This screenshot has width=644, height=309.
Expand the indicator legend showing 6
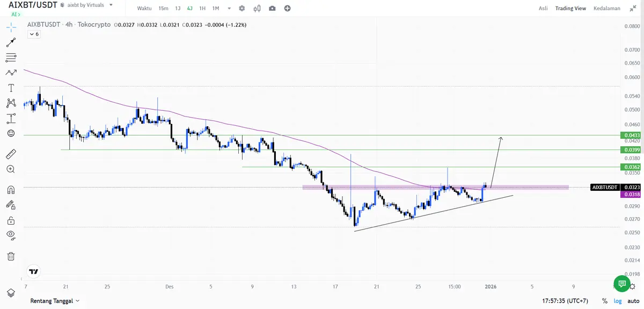[x=33, y=34]
